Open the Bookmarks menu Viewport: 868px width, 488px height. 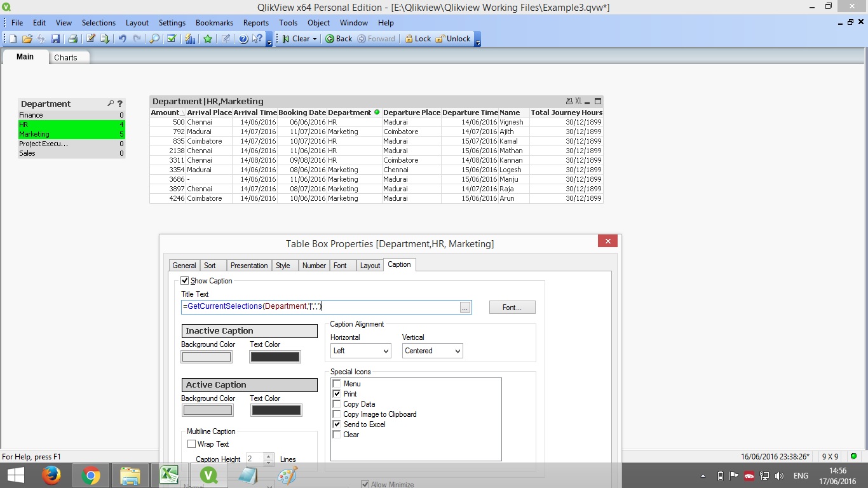214,22
